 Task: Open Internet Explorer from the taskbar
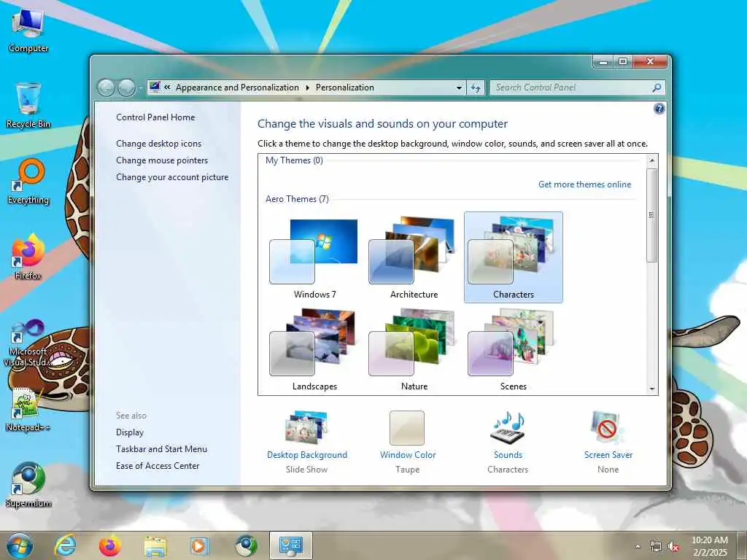[65, 545]
